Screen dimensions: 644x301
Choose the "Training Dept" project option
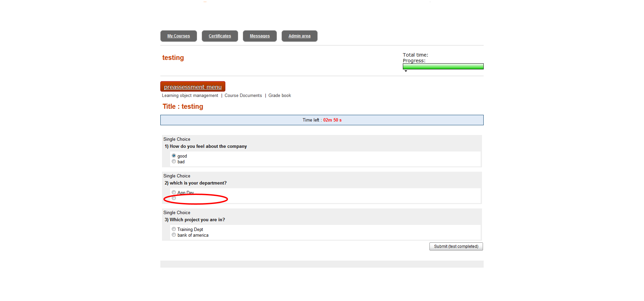(x=174, y=229)
